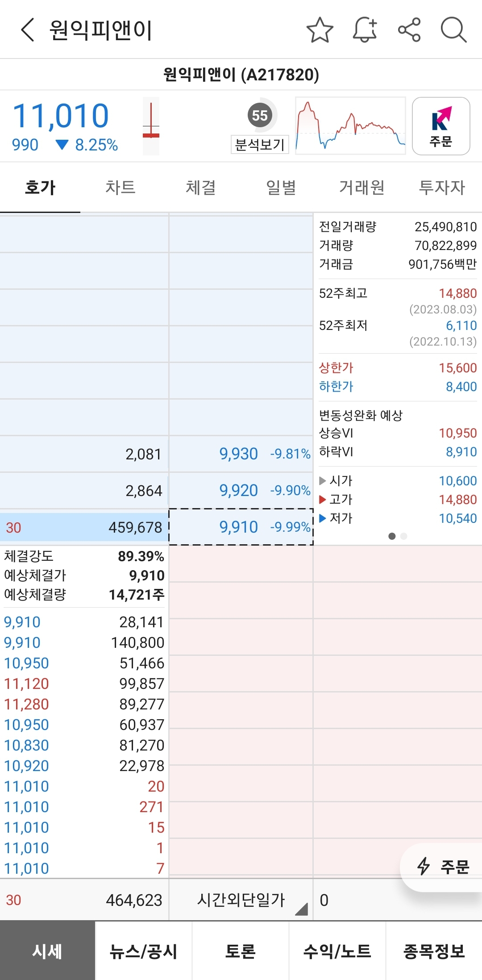
Task: Expand the 시가 10,600 row arrow
Action: point(323,481)
